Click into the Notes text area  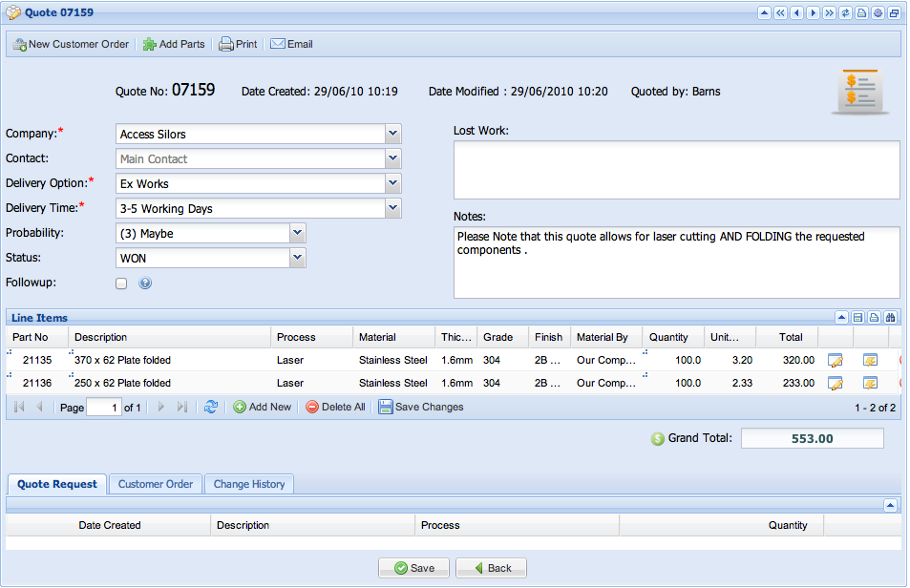tap(677, 262)
